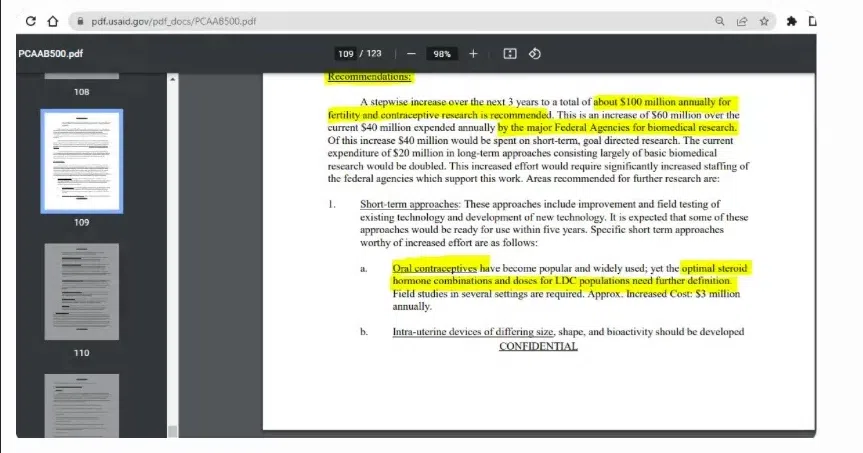Bookmark this PDF with the star icon
863x453 pixels.
(764, 21)
